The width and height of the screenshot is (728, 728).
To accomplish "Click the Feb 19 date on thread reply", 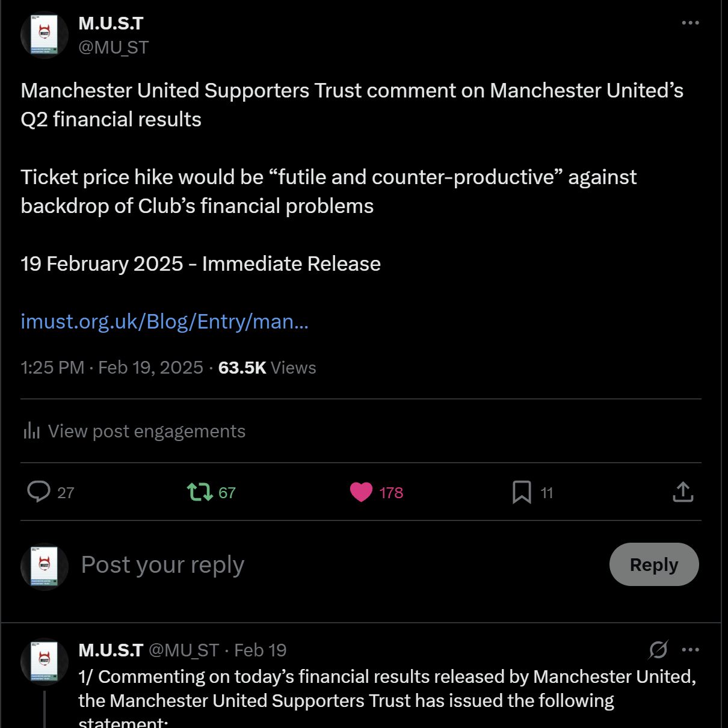I will point(260,650).
